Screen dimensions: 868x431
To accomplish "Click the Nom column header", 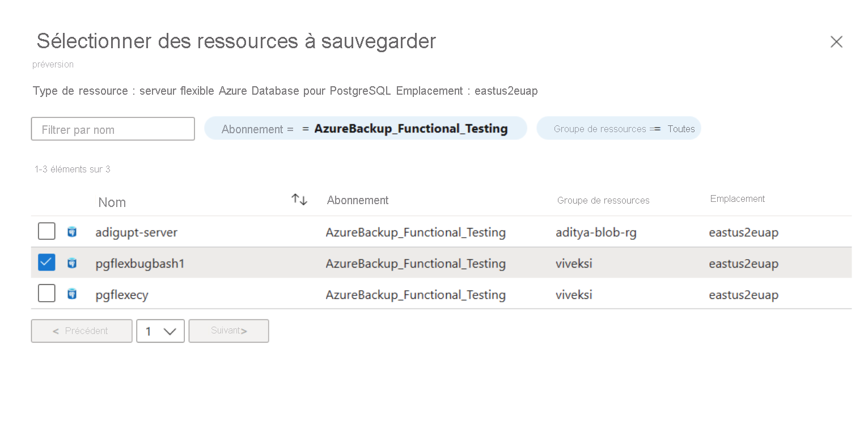I will click(x=112, y=202).
